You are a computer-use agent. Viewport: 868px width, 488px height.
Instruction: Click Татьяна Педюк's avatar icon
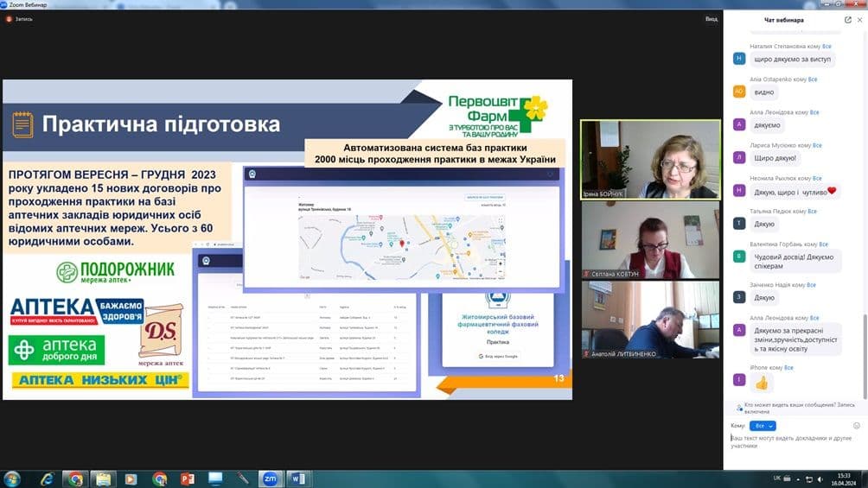click(739, 223)
